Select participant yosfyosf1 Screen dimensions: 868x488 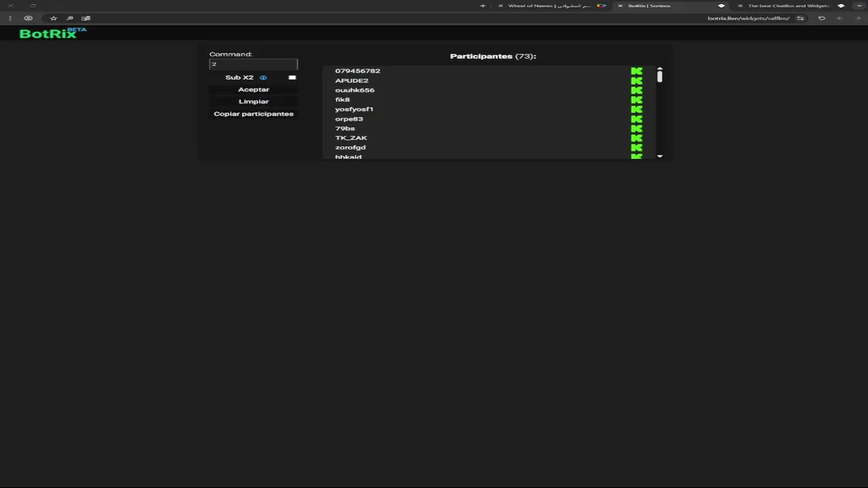click(354, 109)
